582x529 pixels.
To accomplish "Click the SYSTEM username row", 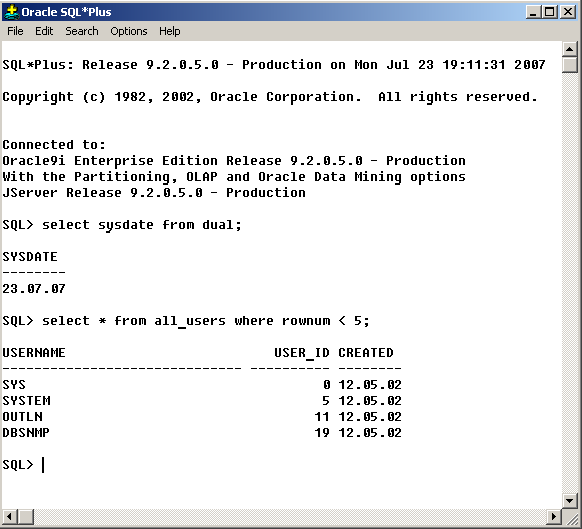I will coord(26,400).
